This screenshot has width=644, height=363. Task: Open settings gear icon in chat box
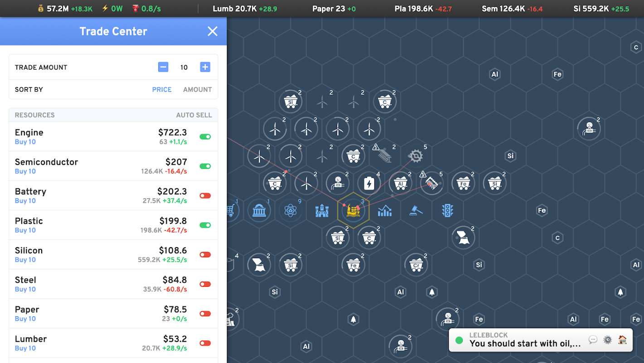tap(608, 340)
